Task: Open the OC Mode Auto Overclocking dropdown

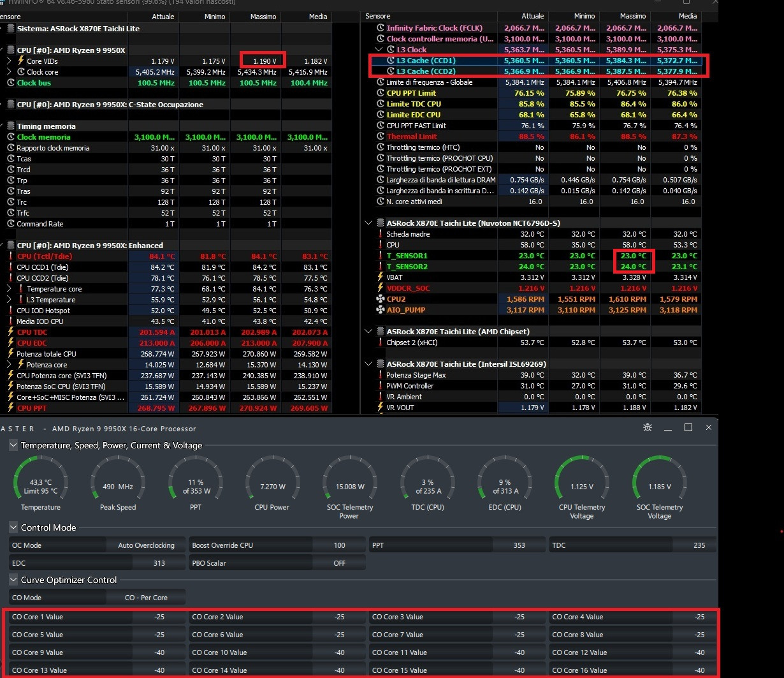Action: [x=145, y=545]
